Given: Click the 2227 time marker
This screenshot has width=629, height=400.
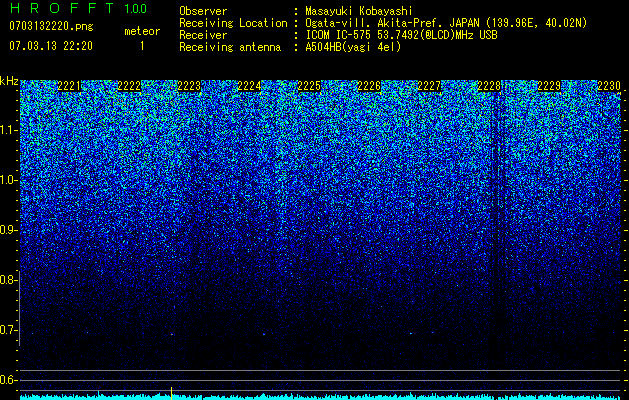Looking at the screenshot, I should tap(429, 86).
